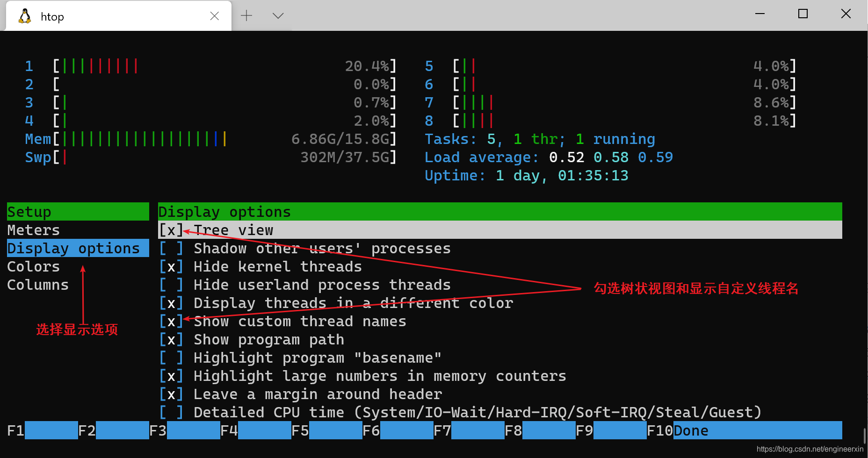The width and height of the screenshot is (868, 458).
Task: Click the Load average values
Action: pos(611,157)
